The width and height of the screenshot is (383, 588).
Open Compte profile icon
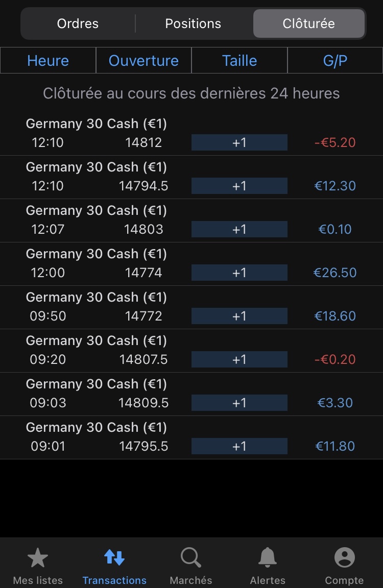pos(344,558)
